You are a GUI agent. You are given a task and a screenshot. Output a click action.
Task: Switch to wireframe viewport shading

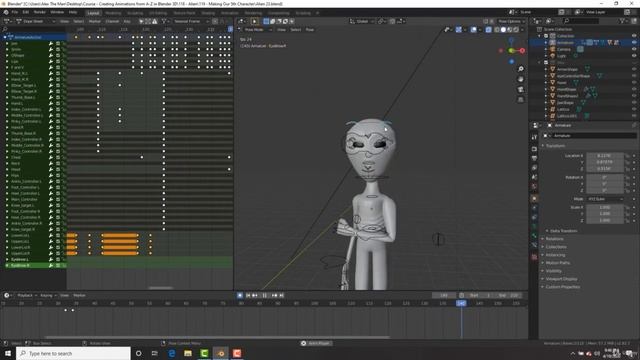(x=497, y=29)
